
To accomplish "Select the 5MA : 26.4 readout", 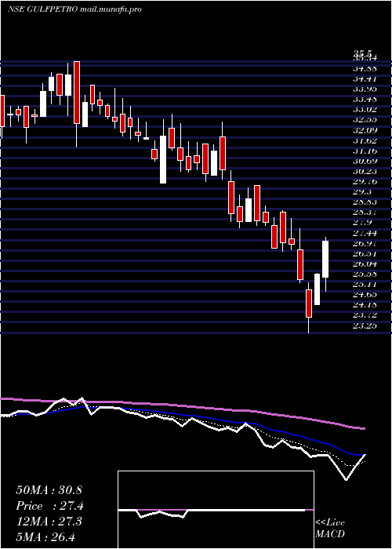I will click(x=45, y=536).
